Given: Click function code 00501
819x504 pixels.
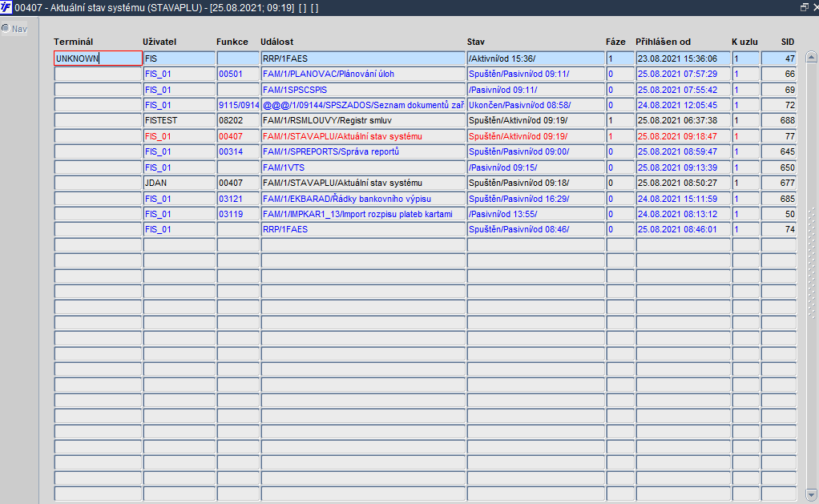Looking at the screenshot, I should click(x=238, y=74).
